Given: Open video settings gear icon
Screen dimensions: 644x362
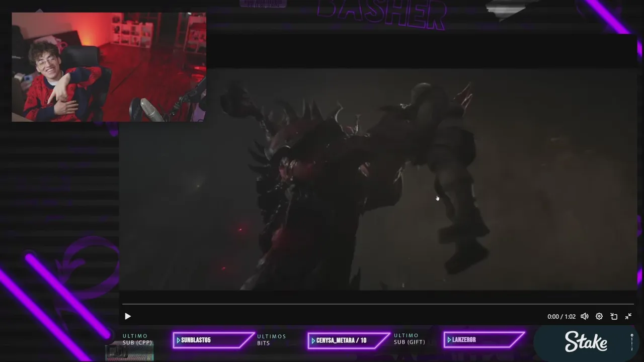Looking at the screenshot, I should (x=599, y=316).
